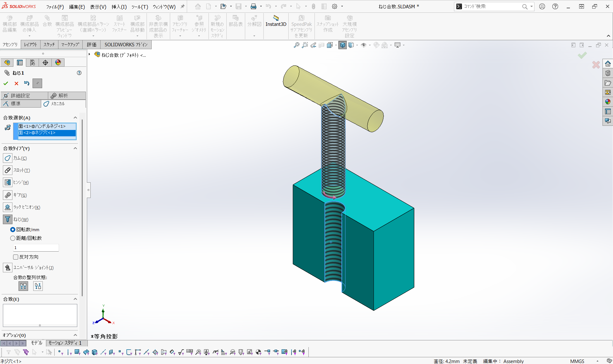Open the command search dropdown arrow
The image size is (613, 364).
[532, 6]
